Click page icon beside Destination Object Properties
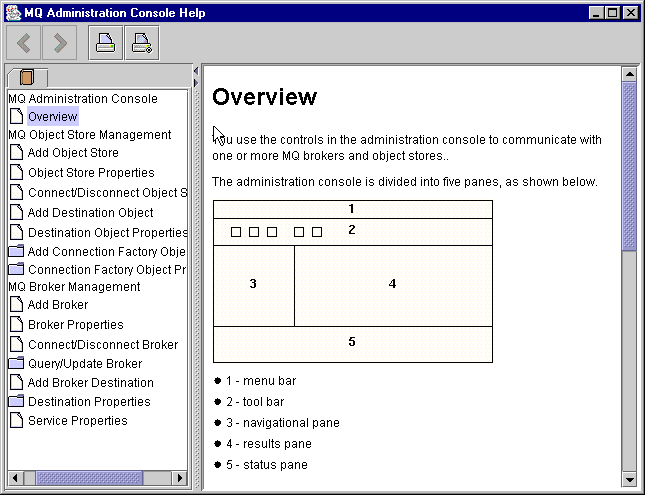 click(16, 232)
